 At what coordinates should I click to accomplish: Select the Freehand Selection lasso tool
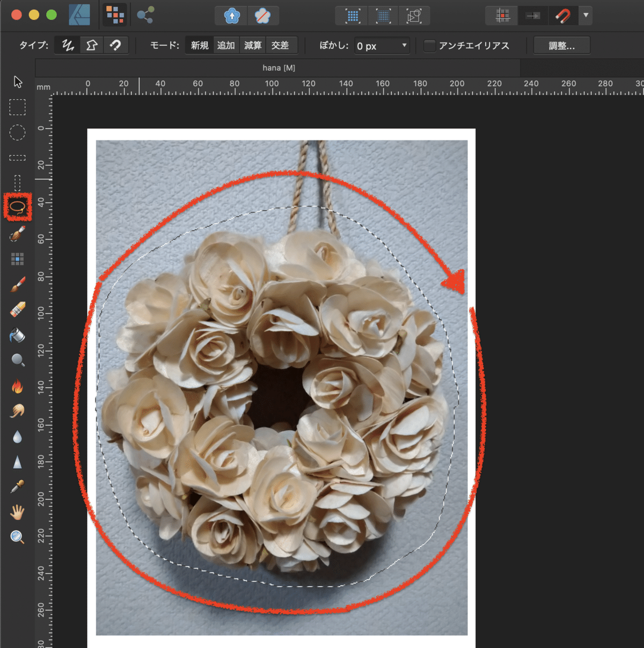pyautogui.click(x=18, y=207)
